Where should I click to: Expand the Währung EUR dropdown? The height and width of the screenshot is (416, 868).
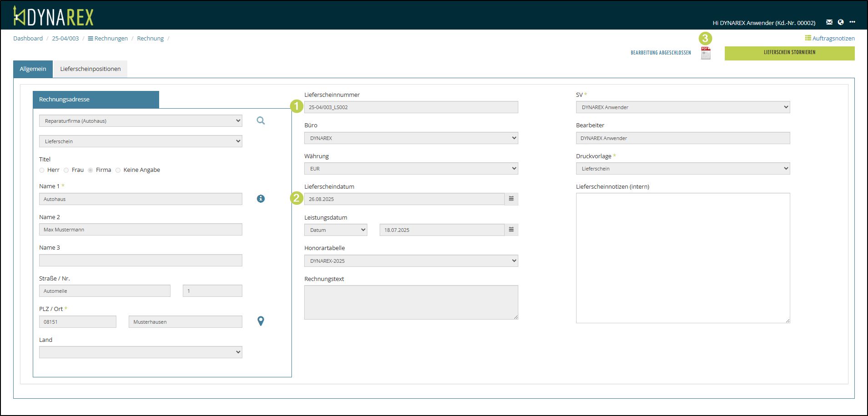click(x=411, y=169)
